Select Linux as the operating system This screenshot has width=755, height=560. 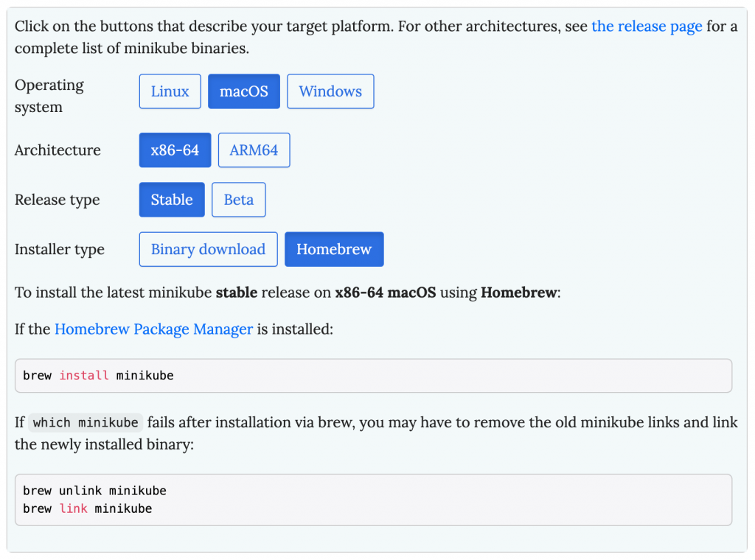tap(170, 91)
